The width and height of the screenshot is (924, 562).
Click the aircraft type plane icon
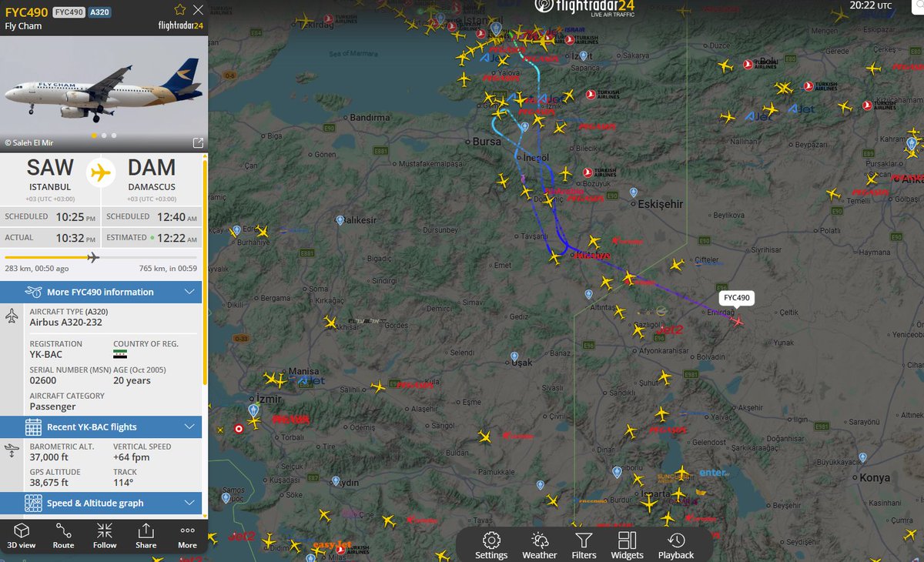pyautogui.click(x=12, y=316)
